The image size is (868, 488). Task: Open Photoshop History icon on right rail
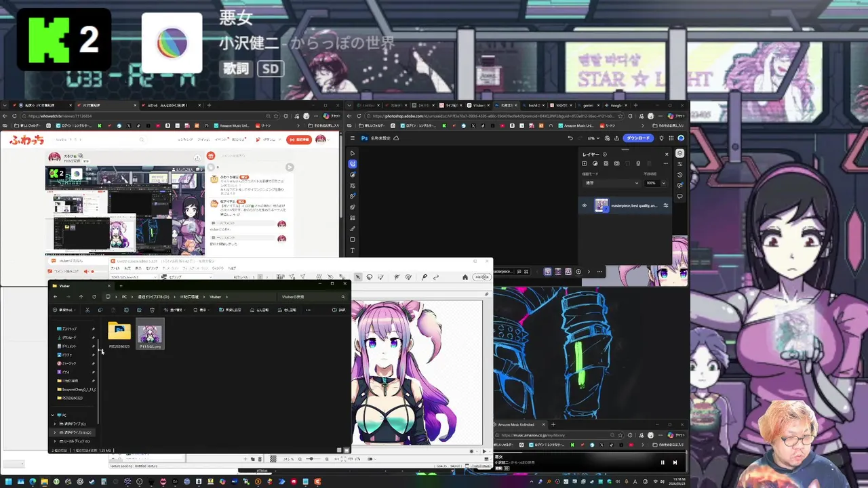pos(679,175)
